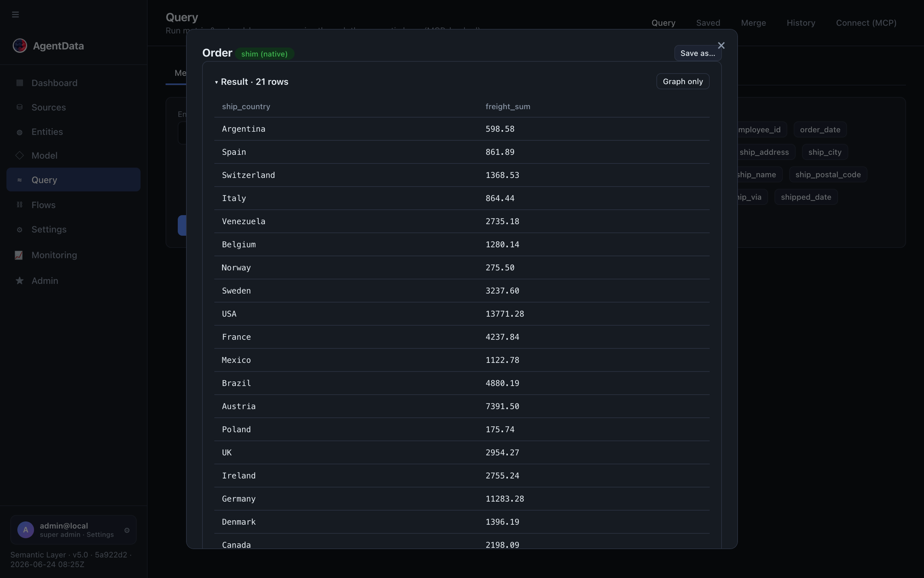Switch to the Saved tab
924x578 pixels.
coord(708,23)
